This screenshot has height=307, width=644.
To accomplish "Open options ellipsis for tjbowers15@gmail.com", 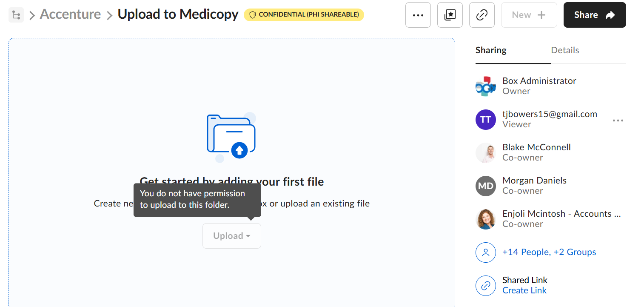I will tap(618, 121).
